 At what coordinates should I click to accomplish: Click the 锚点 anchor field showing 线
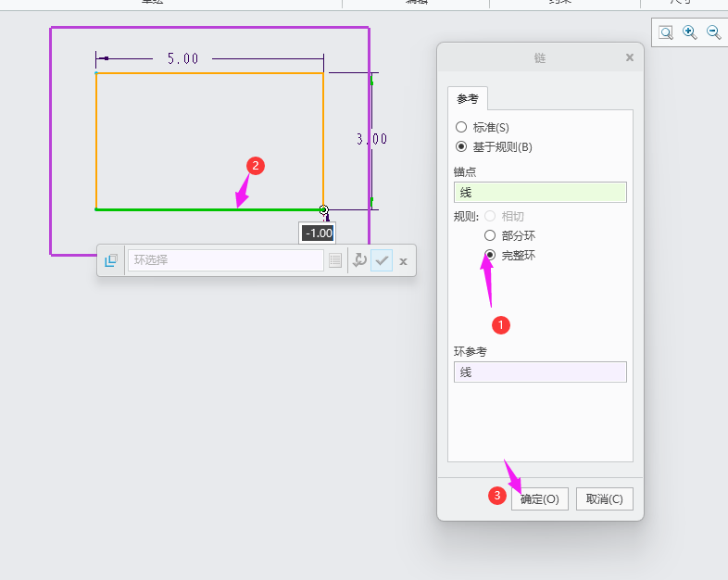(540, 192)
